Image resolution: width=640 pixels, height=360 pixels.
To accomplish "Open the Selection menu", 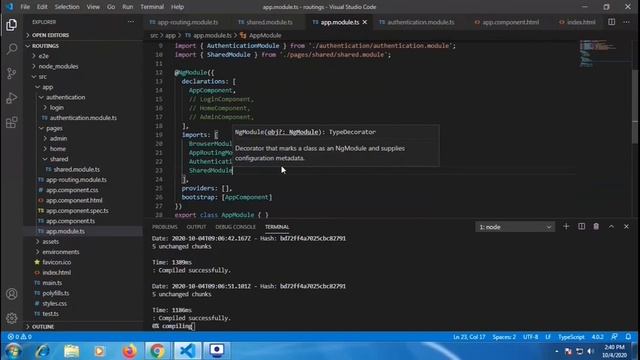I will click(67, 7).
